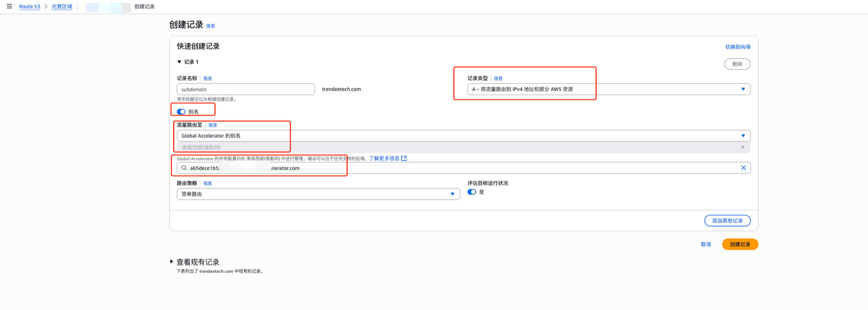Screen dimensions: 868x310
Task: Click 添加其他记录 button
Action: [727, 221]
